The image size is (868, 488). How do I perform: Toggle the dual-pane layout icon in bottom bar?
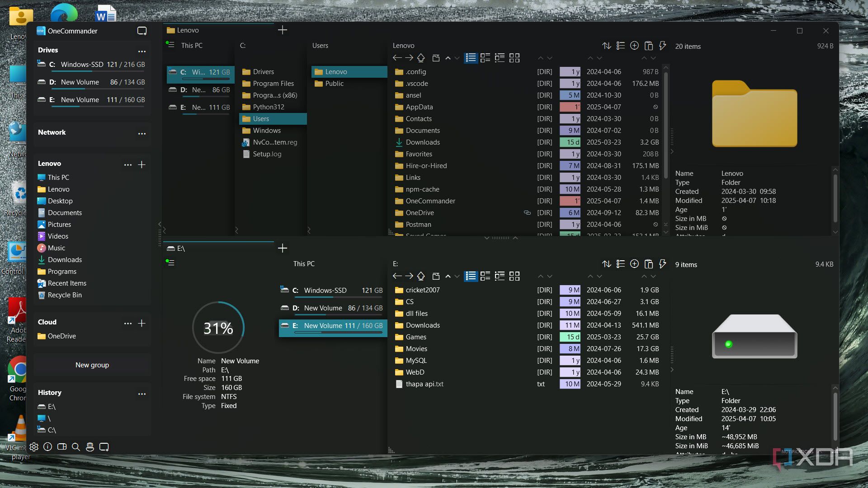62,447
